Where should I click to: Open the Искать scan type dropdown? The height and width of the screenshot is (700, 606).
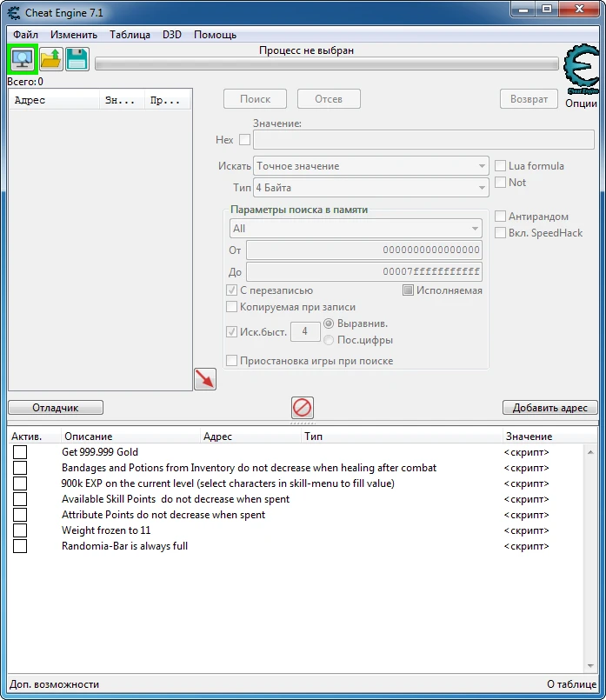coord(371,165)
